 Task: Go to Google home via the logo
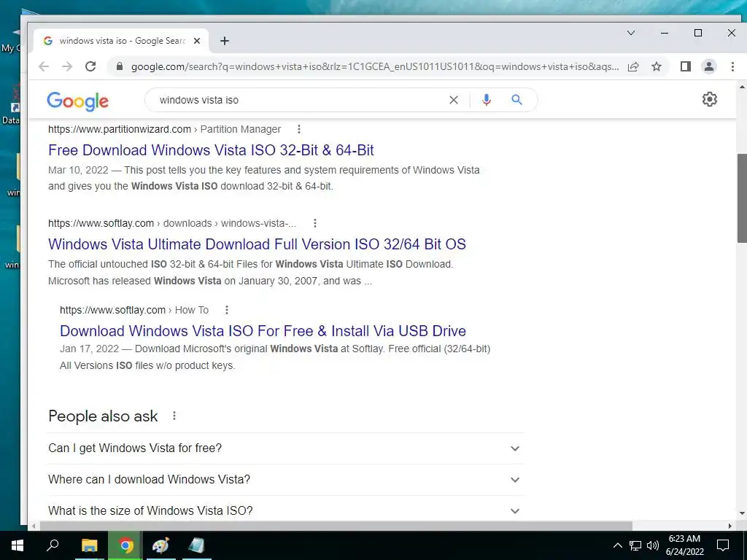(x=77, y=101)
